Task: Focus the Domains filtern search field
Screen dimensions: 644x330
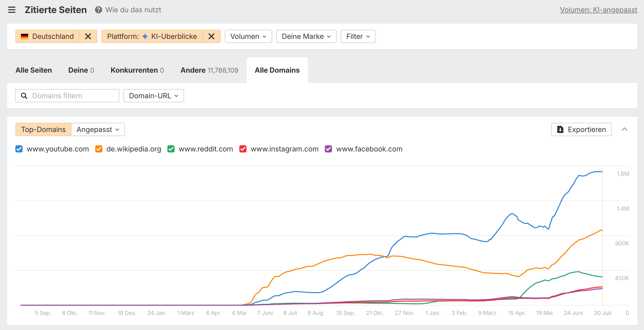Action: [x=67, y=96]
